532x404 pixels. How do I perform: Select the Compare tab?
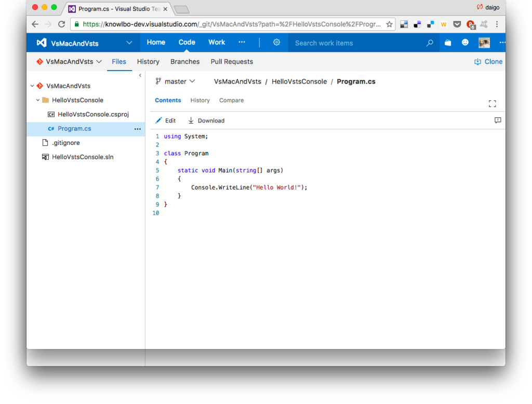click(x=231, y=100)
